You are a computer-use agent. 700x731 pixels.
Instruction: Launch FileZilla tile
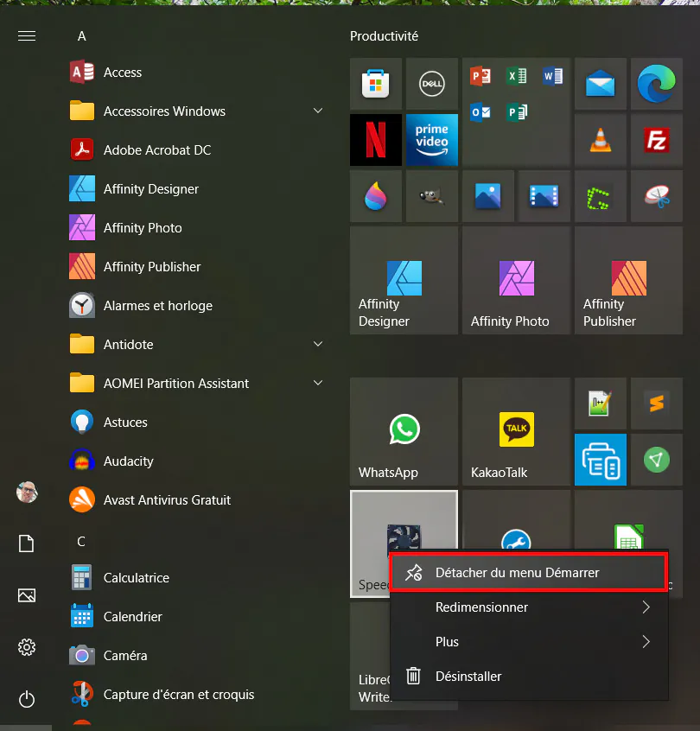[x=657, y=140]
